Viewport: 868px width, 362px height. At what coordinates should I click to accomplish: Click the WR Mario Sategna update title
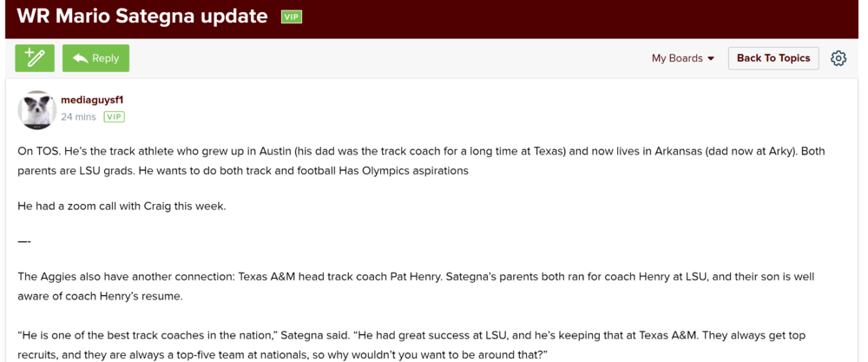pos(142,16)
